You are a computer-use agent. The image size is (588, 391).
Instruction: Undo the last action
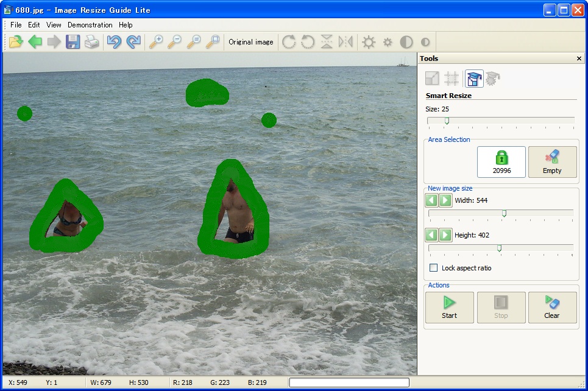[115, 41]
